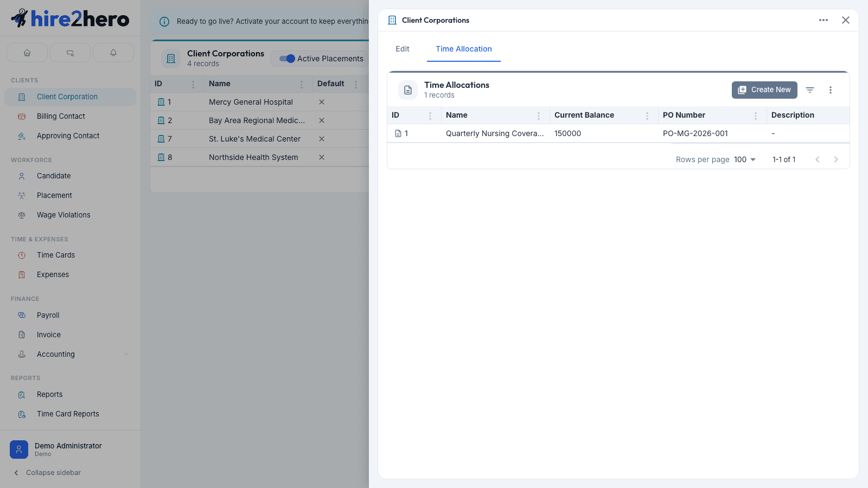The image size is (868, 488).
Task: Click record icon for ID 7 row
Action: (161, 139)
